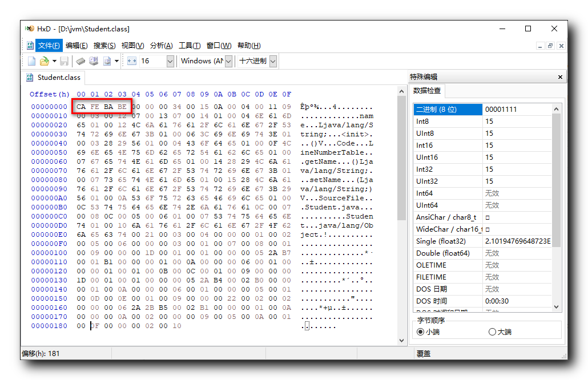This screenshot has height=380, width=588.
Task: Click the WideChar / char16_t row
Action: [482, 229]
